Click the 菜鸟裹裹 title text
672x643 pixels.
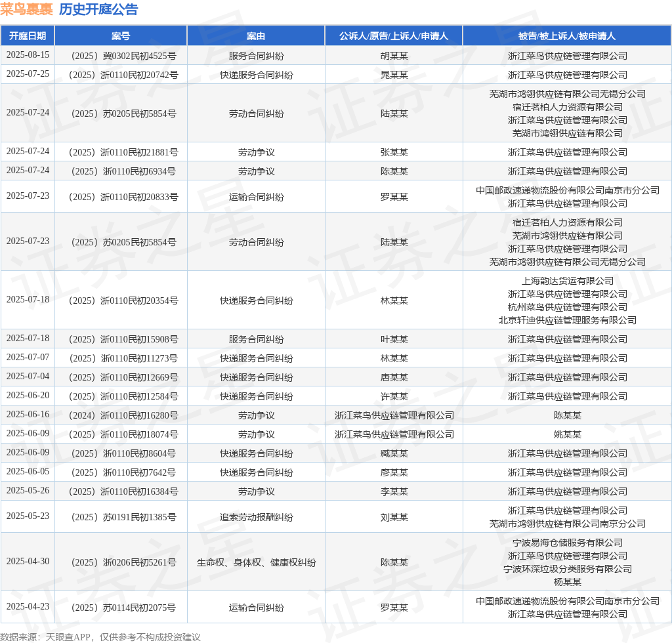26,9
